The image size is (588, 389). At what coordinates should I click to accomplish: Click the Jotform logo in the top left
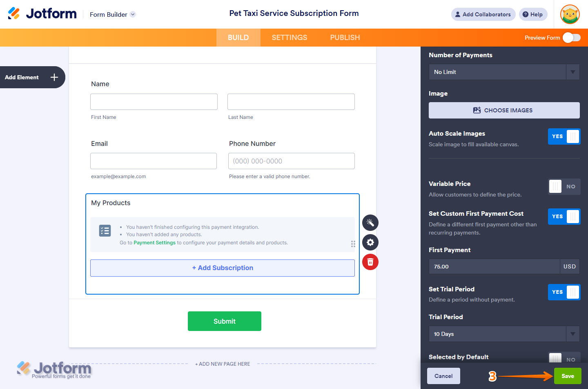tap(42, 13)
